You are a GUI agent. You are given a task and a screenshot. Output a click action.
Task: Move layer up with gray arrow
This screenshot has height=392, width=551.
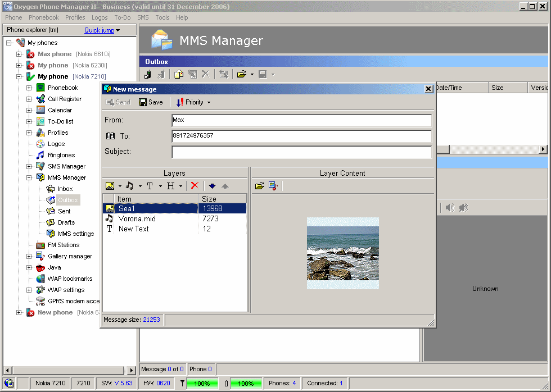pos(225,186)
